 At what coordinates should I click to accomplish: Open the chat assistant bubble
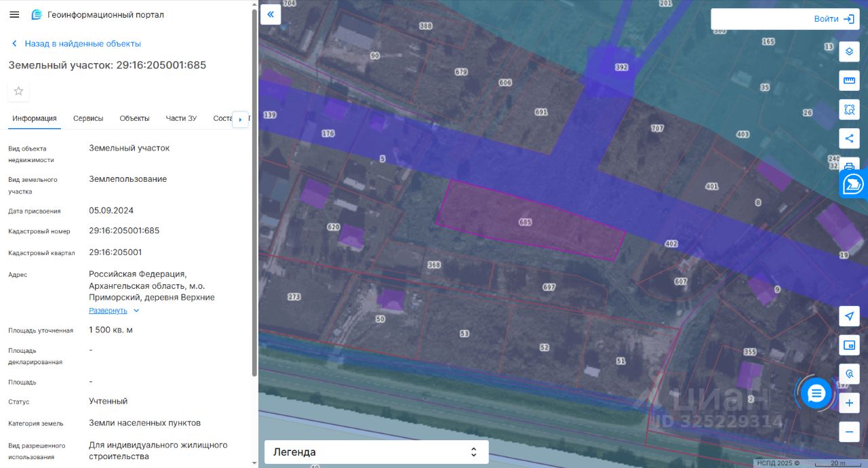tap(816, 393)
